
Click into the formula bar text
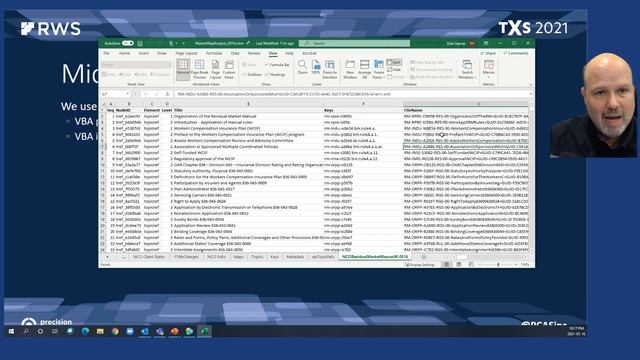click(353, 94)
